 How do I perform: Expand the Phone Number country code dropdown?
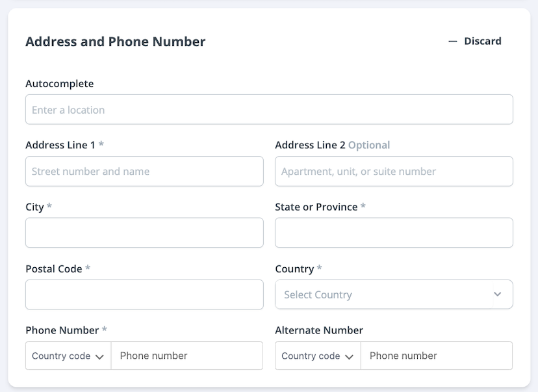click(68, 356)
